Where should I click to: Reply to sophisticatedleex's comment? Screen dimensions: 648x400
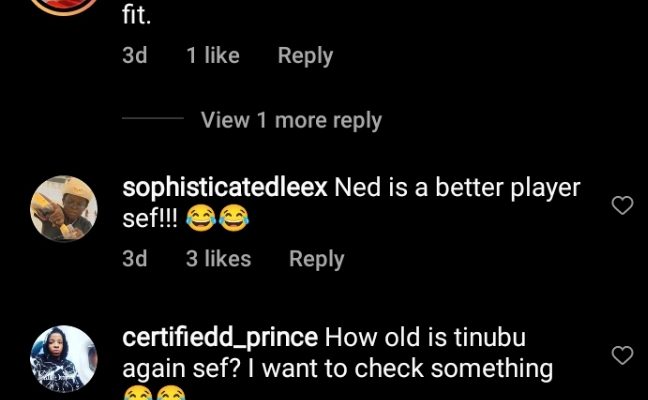[x=316, y=259]
